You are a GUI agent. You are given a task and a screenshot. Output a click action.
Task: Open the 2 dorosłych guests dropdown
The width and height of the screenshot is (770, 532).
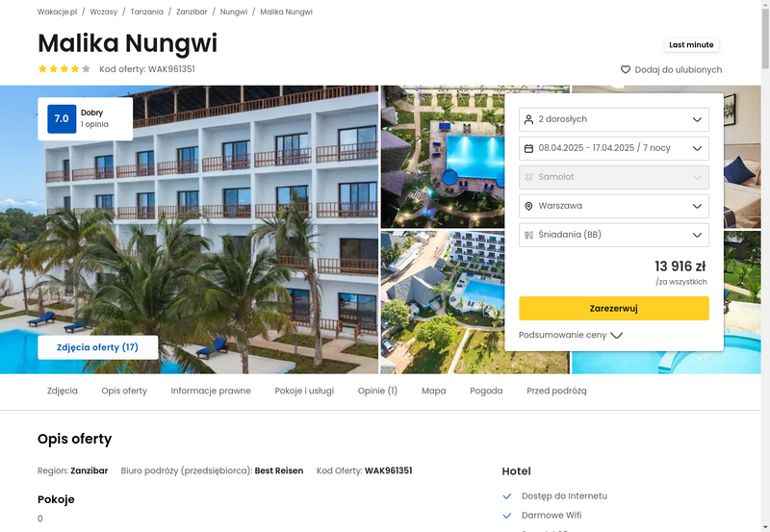(x=614, y=119)
